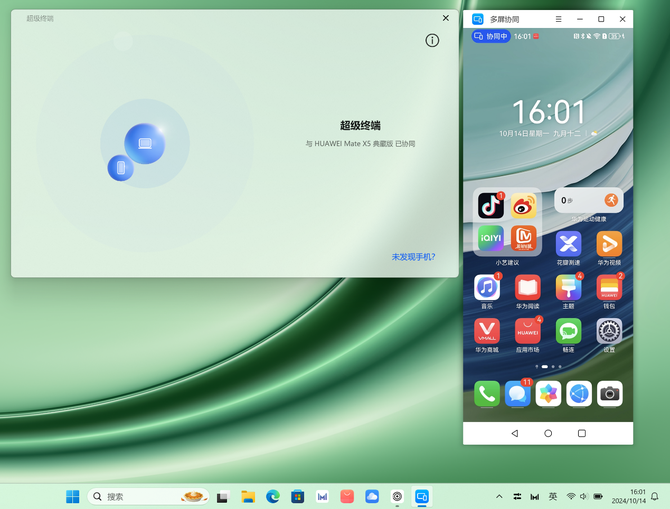
Task: Click the Multi-screen Collaboration taskbar icon
Action: point(422,497)
